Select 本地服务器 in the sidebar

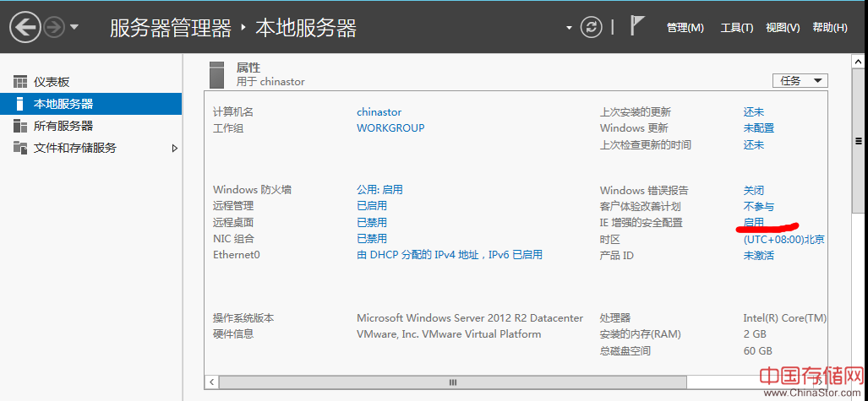90,104
